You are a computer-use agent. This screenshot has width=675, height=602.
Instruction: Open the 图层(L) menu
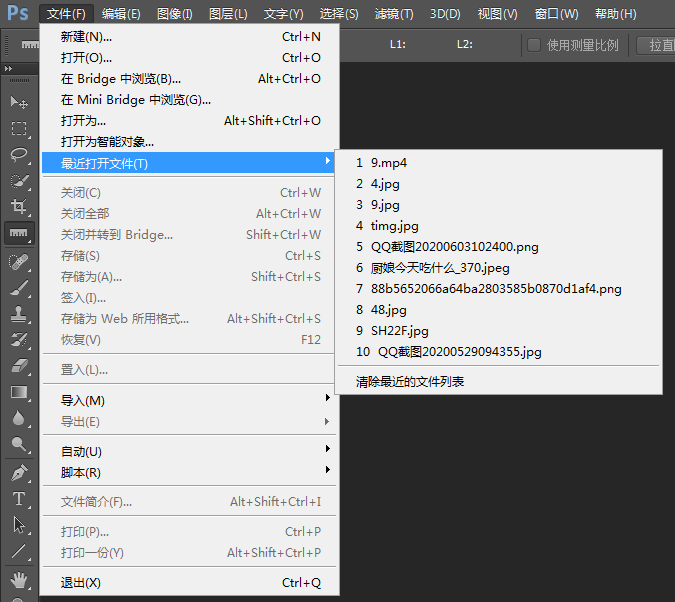[228, 14]
